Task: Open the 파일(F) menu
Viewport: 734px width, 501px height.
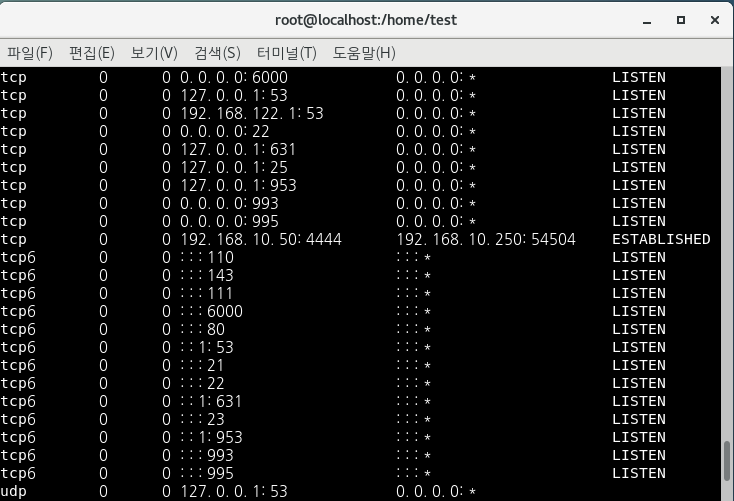Action: (x=30, y=53)
